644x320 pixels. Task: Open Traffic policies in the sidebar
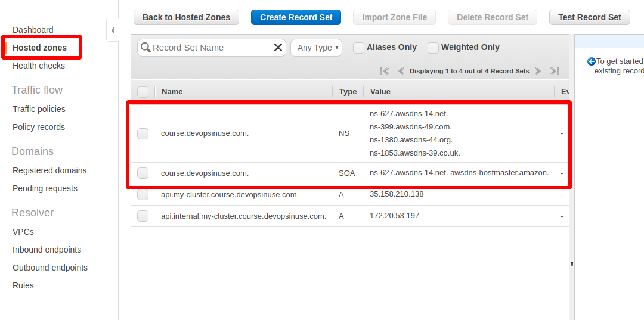click(39, 109)
